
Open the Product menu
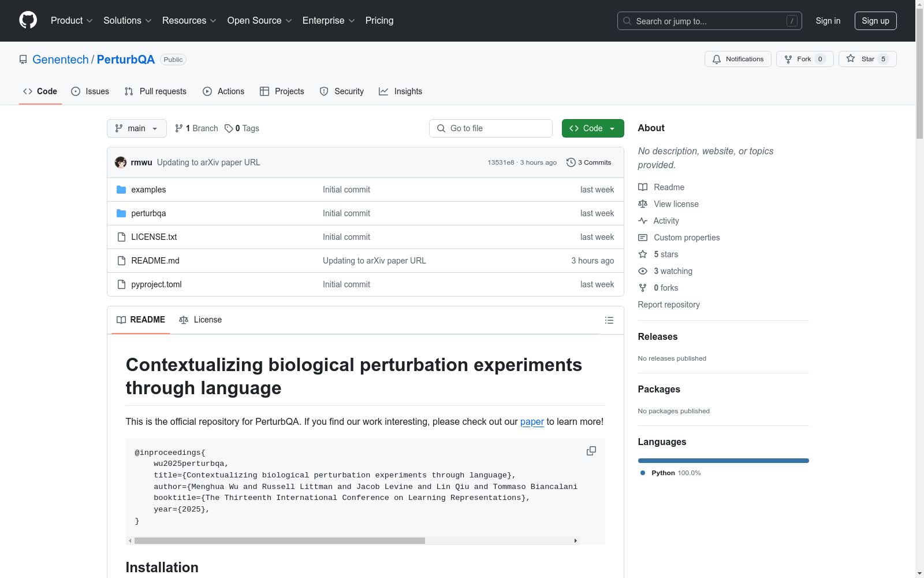72,21
